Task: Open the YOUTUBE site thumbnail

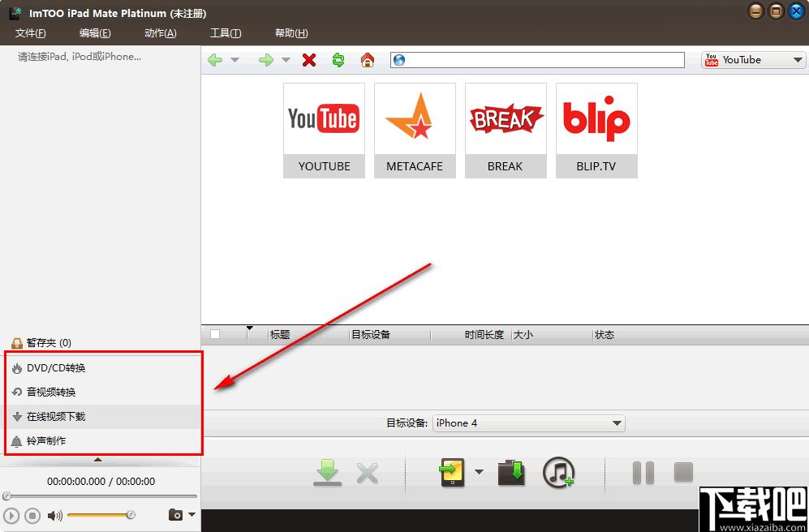Action: tap(324, 131)
